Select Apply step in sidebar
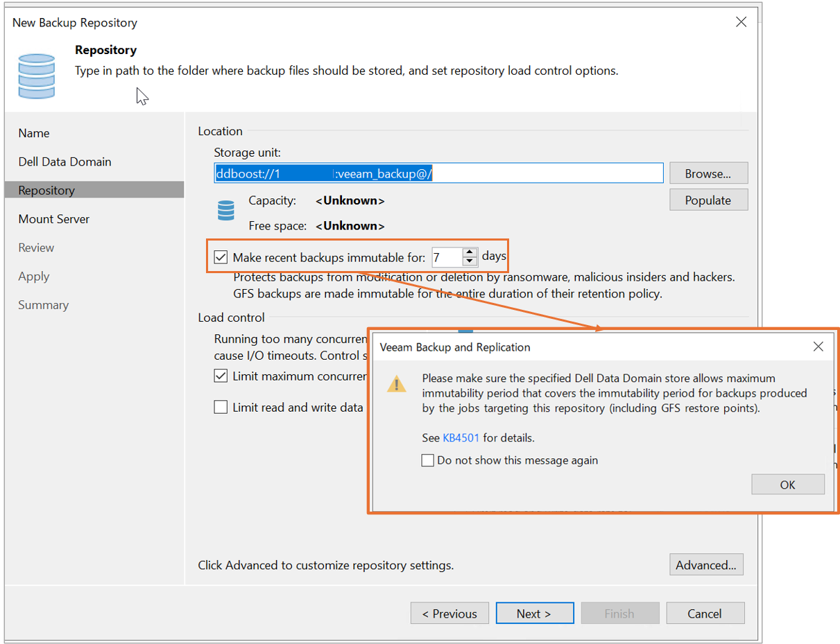This screenshot has height=644, width=840. click(x=34, y=276)
